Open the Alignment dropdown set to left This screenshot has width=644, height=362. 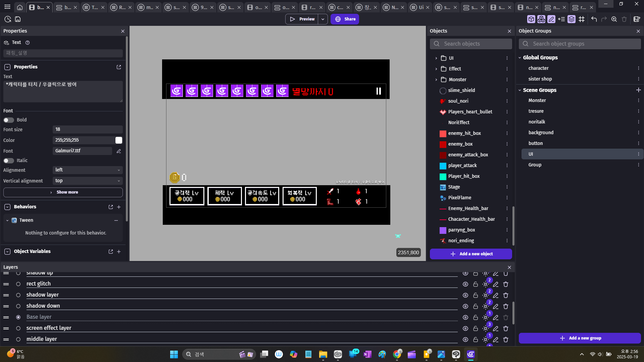click(88, 170)
